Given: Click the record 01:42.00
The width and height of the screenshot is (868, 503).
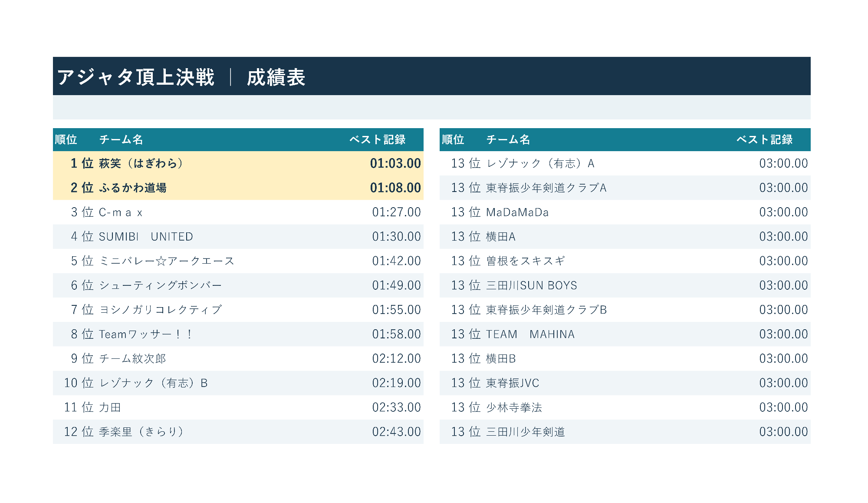Looking at the screenshot, I should tap(396, 261).
